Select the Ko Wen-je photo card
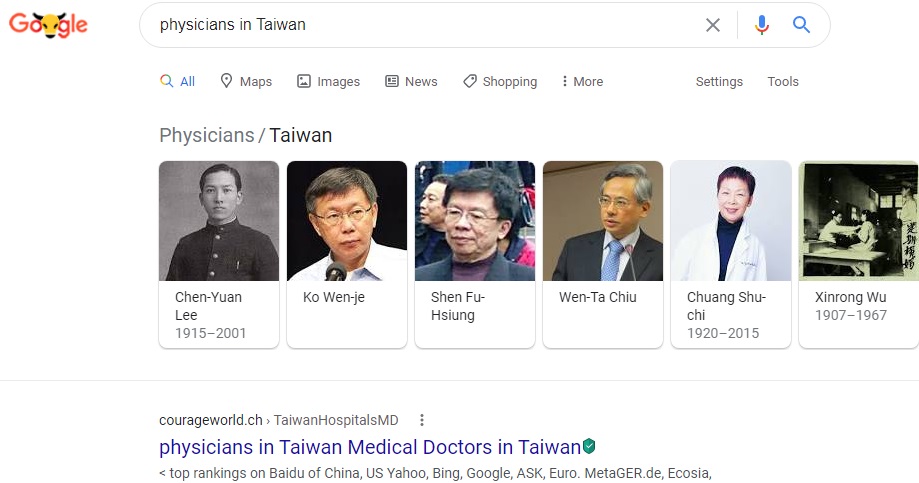The image size is (919, 483). point(346,254)
